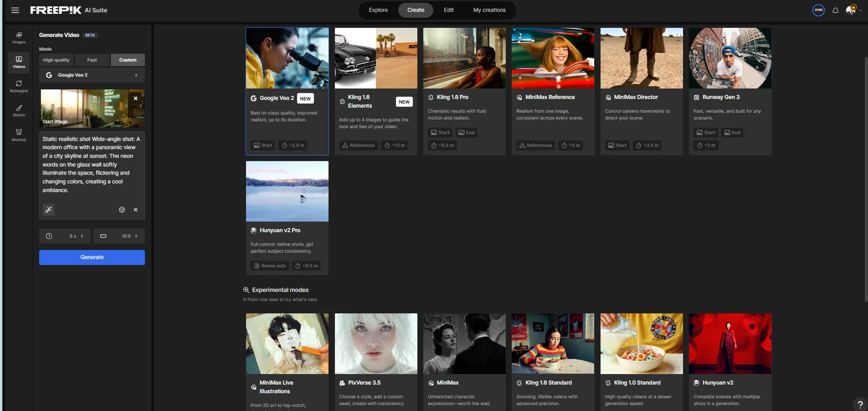Go to the Explore tab

378,10
